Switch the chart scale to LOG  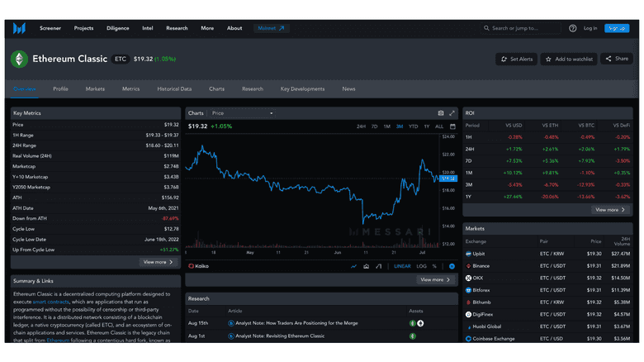(x=421, y=266)
